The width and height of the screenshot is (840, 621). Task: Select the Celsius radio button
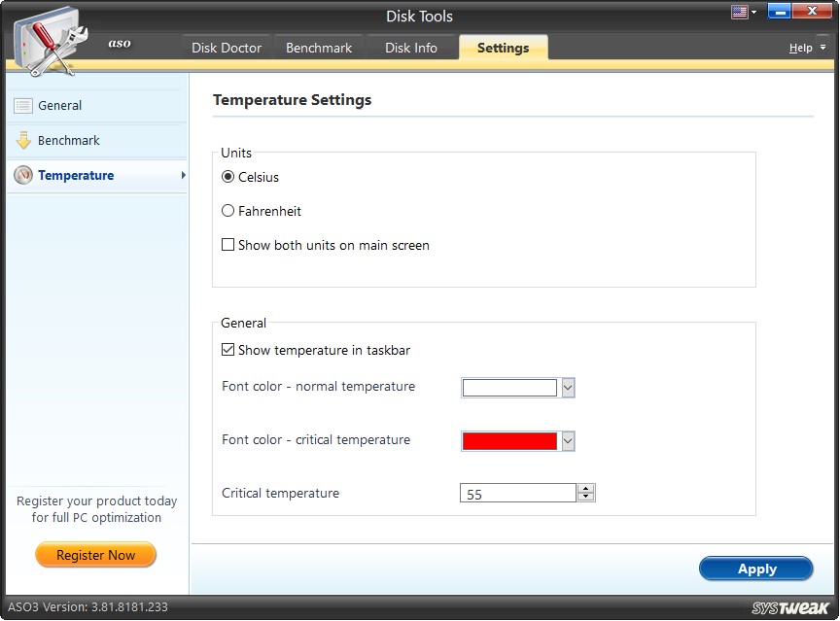coord(228,178)
